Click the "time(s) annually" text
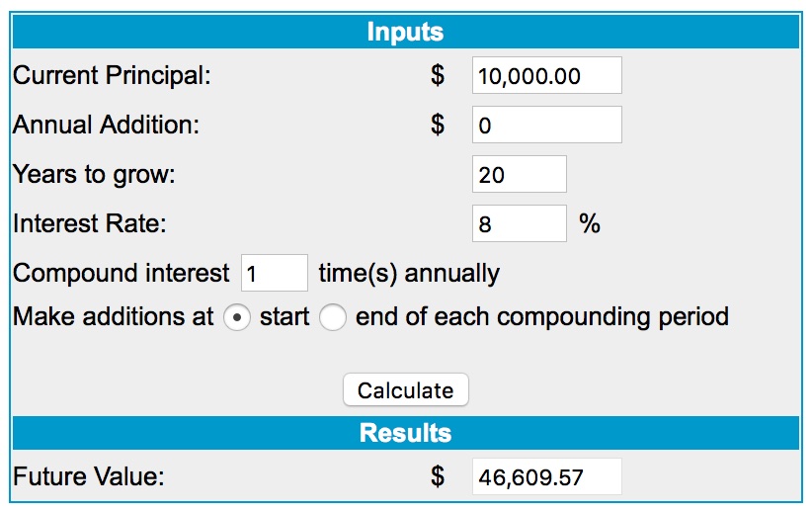 point(409,273)
